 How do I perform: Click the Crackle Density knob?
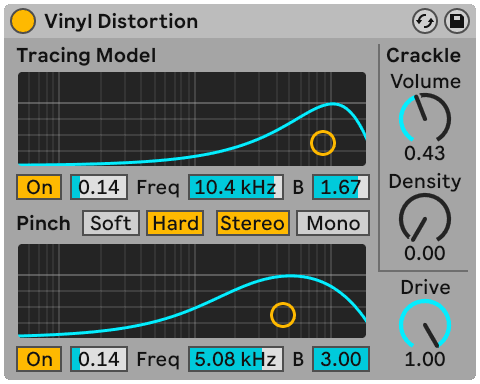tap(425, 218)
